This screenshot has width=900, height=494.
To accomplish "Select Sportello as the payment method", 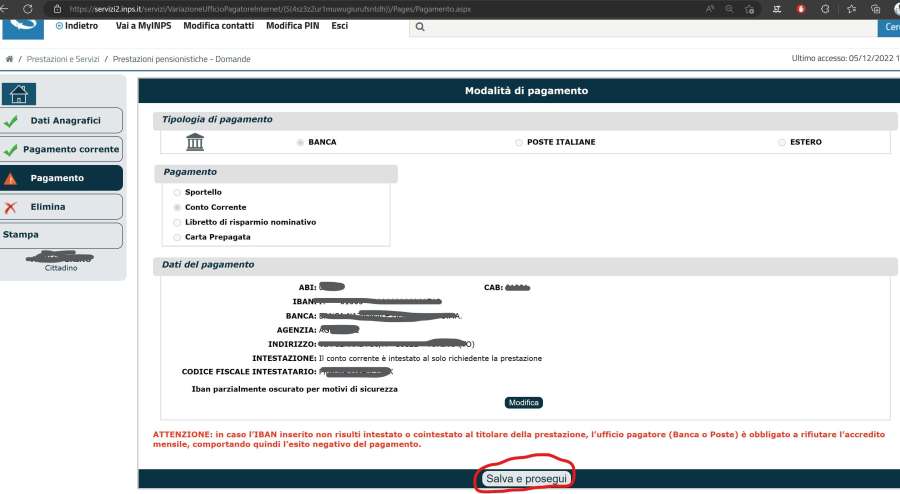I will tap(178, 192).
